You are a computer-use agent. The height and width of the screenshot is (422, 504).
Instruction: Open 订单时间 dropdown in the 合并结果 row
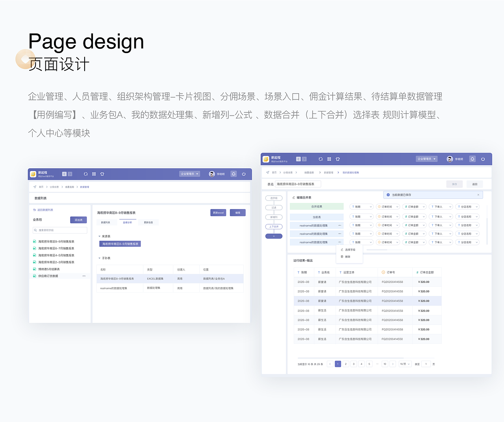click(388, 206)
